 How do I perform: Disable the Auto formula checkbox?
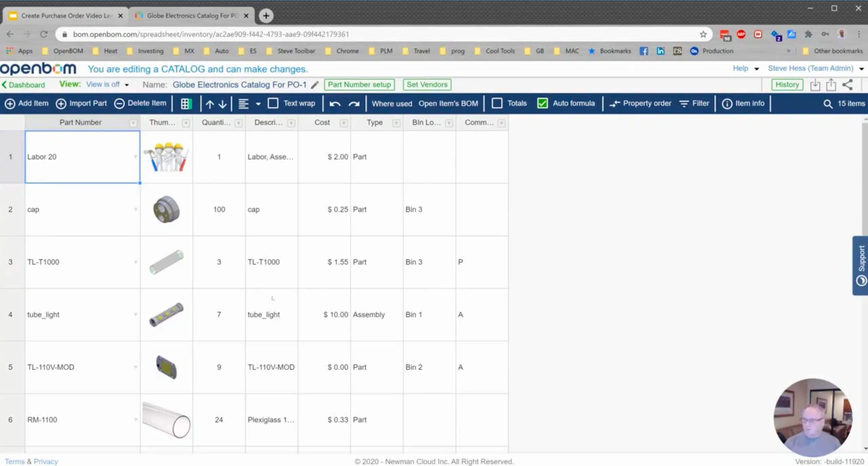[542, 103]
